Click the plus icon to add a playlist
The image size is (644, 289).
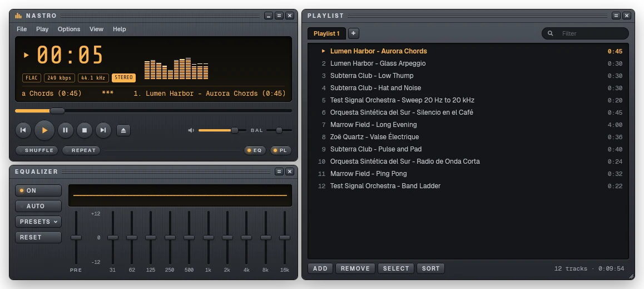click(353, 33)
